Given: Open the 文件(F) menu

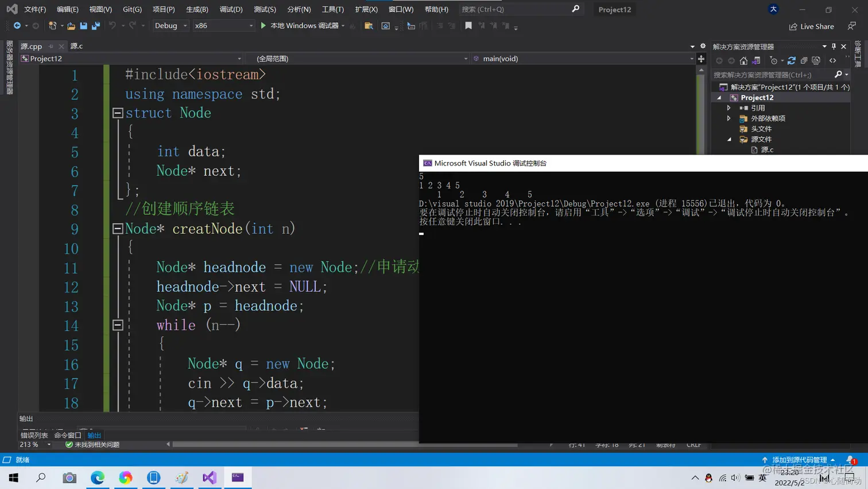Looking at the screenshot, I should (x=35, y=9).
